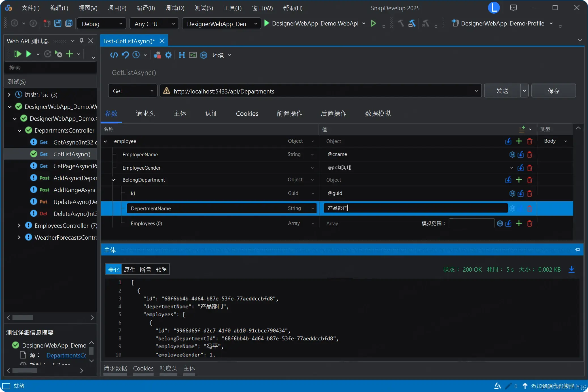Toggle the 预览 preview response view
The image size is (588, 392).
click(x=162, y=269)
